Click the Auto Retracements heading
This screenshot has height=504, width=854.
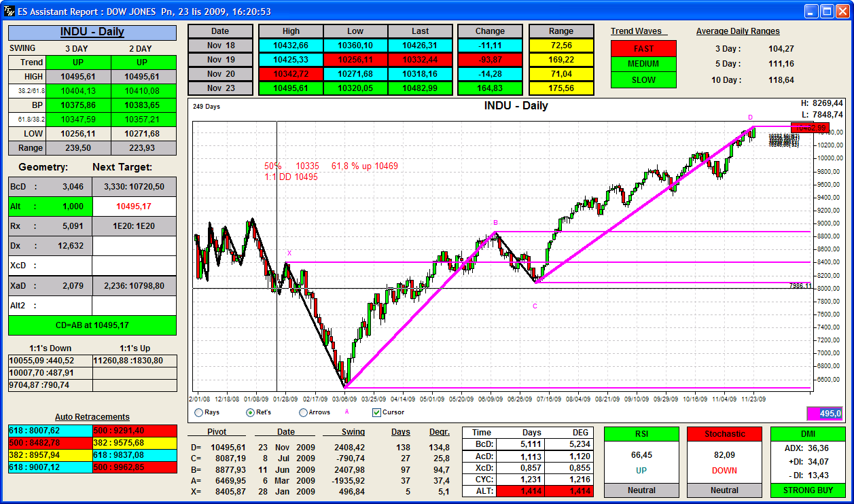click(x=92, y=417)
